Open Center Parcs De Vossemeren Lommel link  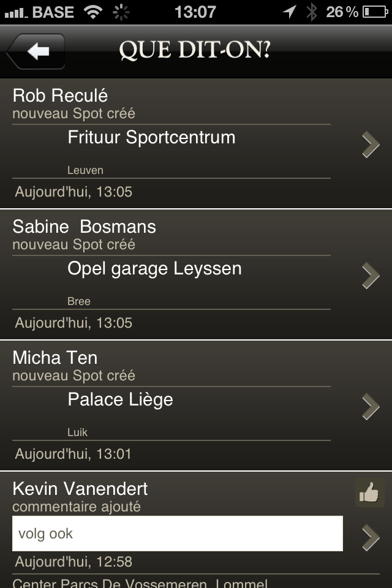tap(140, 583)
